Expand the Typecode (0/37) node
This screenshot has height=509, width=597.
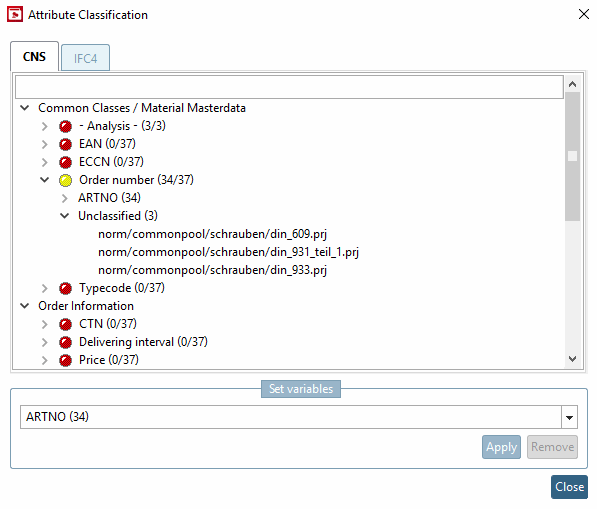[x=45, y=288]
